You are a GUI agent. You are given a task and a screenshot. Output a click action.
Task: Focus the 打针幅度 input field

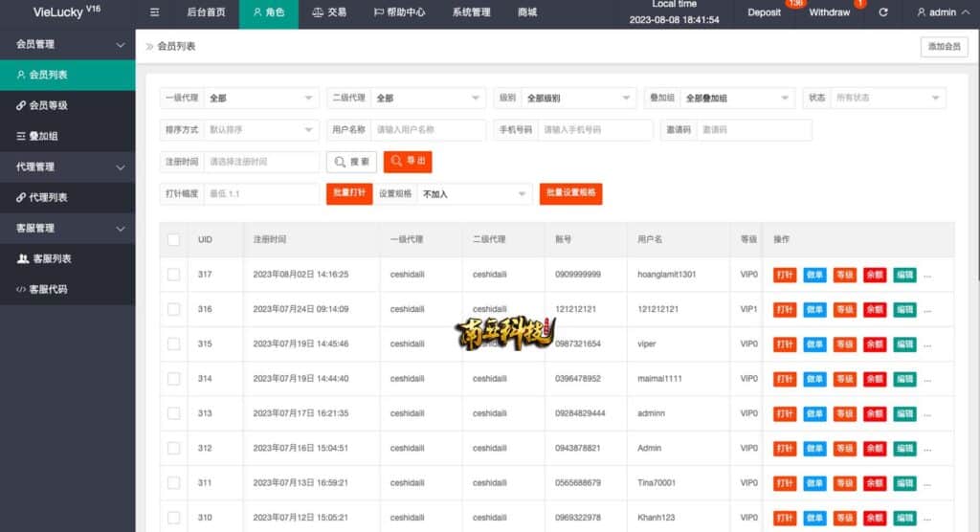tap(261, 194)
